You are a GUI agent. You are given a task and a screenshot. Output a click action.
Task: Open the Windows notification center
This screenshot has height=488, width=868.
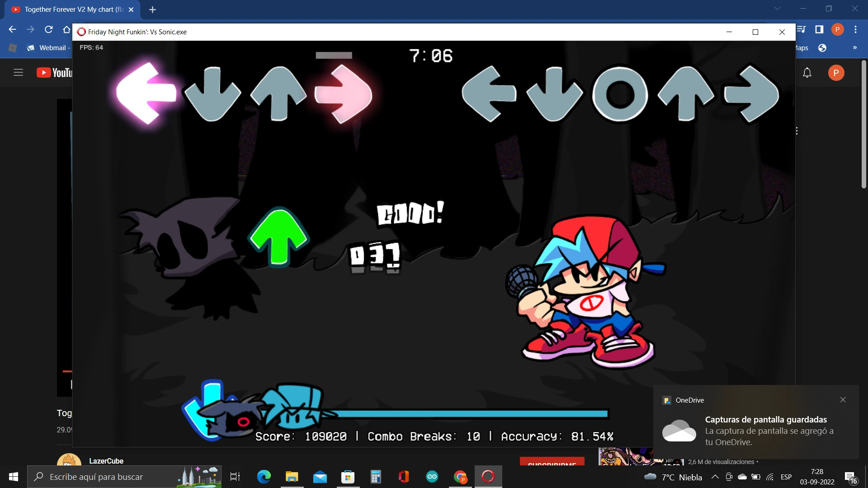[x=850, y=477]
